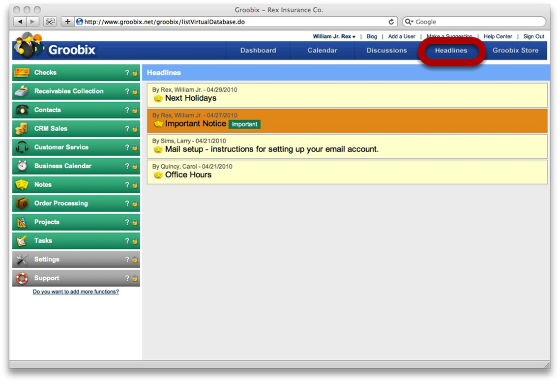
Task: Click the Google search field
Action: [474, 22]
